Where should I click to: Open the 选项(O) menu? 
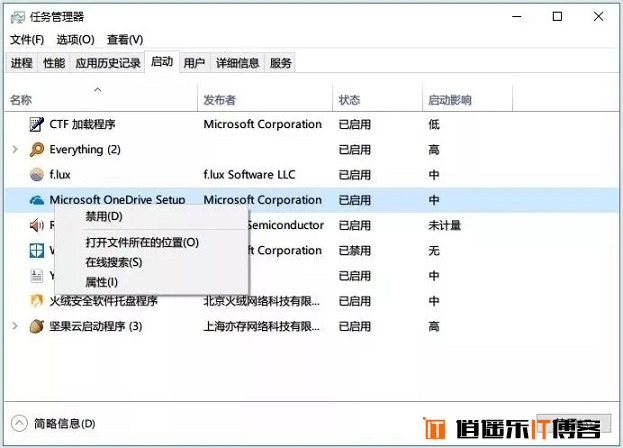[75, 39]
